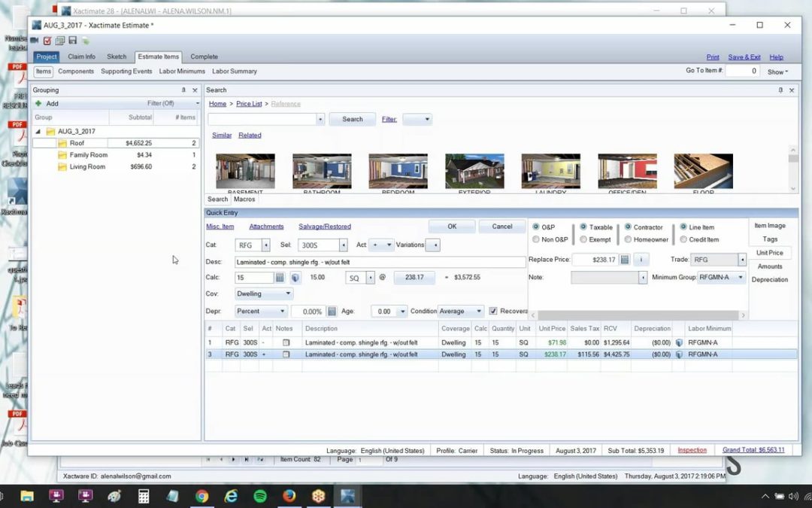Click the Cancel button in Quick Entry

click(501, 227)
